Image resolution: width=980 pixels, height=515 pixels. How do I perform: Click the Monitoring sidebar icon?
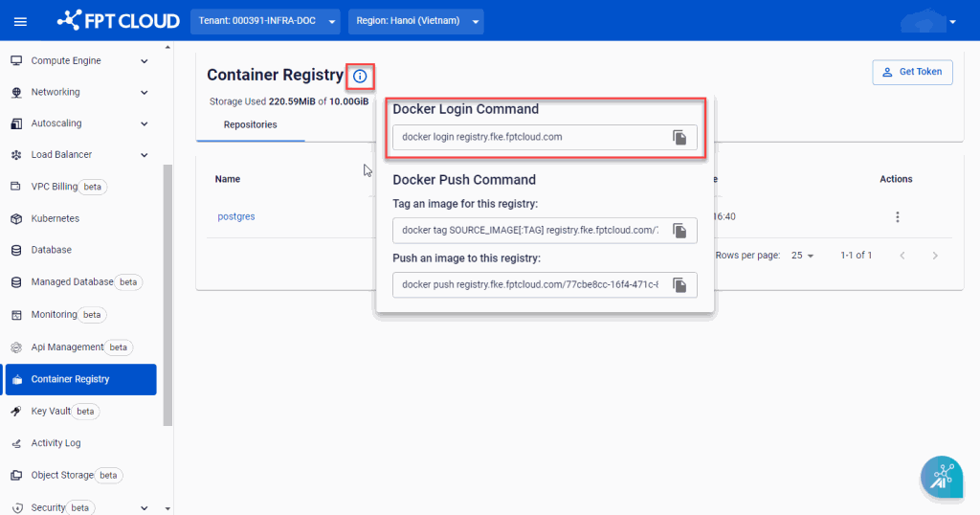pos(17,315)
